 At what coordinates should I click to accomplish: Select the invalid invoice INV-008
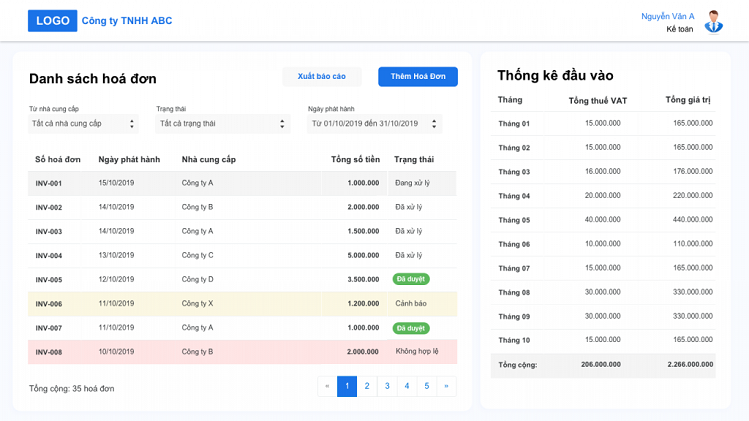(x=242, y=352)
